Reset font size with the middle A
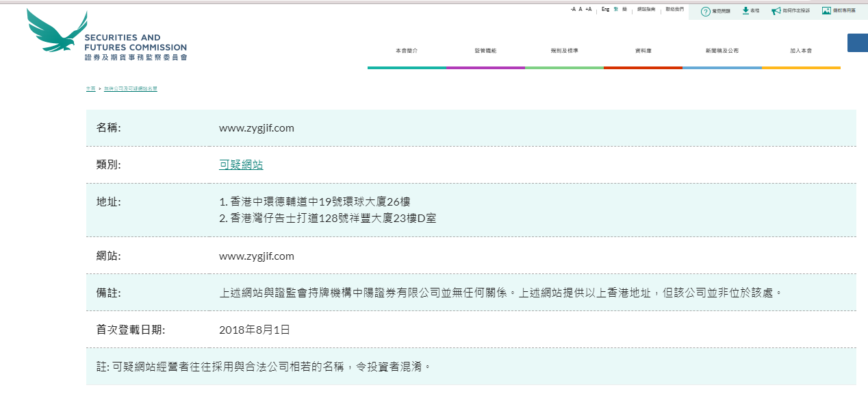 tap(580, 10)
